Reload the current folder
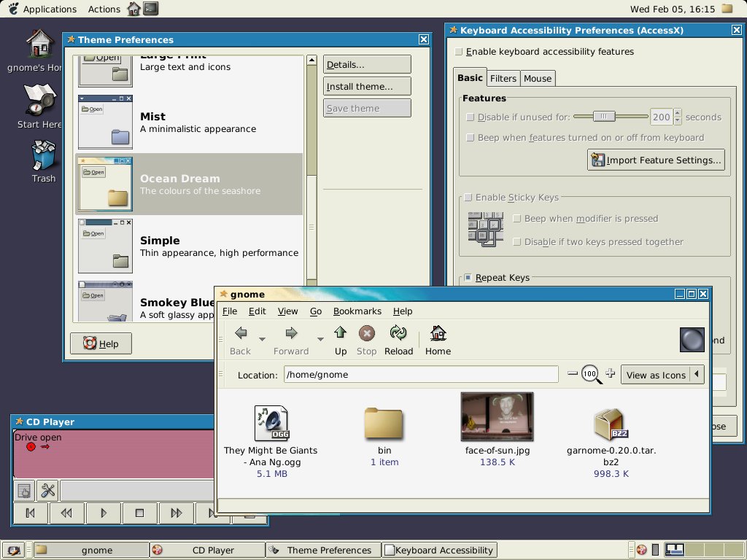Image resolution: width=747 pixels, height=560 pixels. tap(398, 332)
